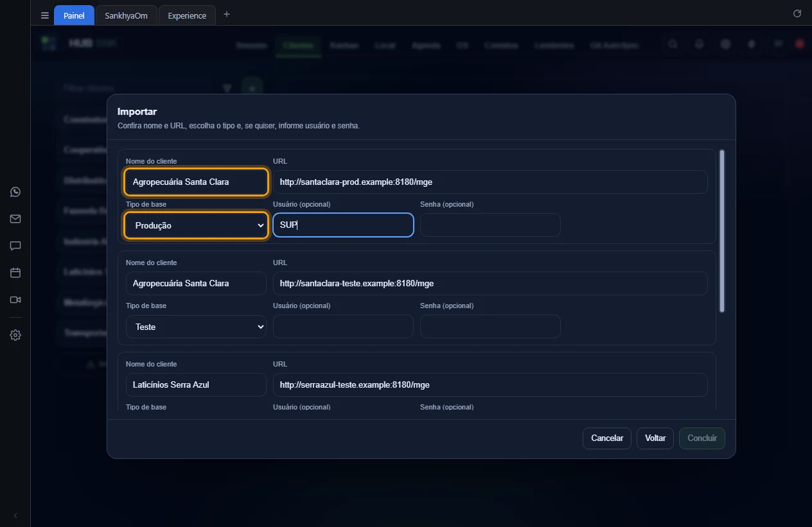Focus the URL field containing serraazul-teste
The height and width of the screenshot is (527, 812).
tap(490, 384)
